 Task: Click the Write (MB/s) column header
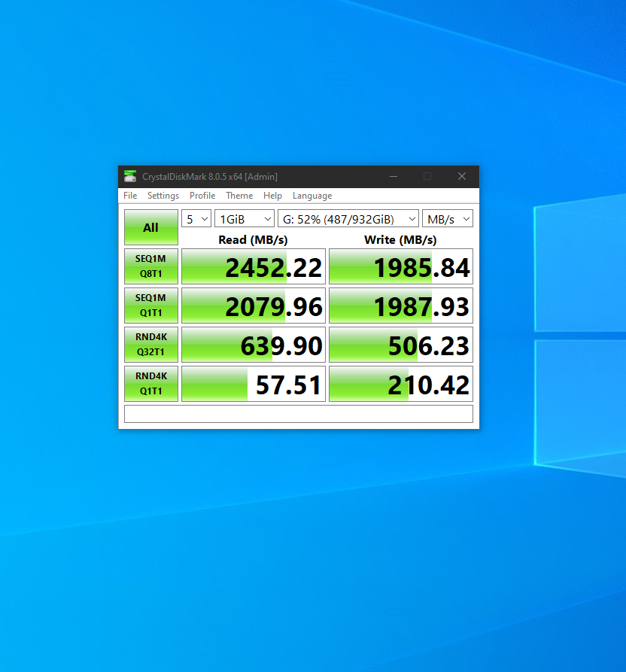(x=400, y=239)
